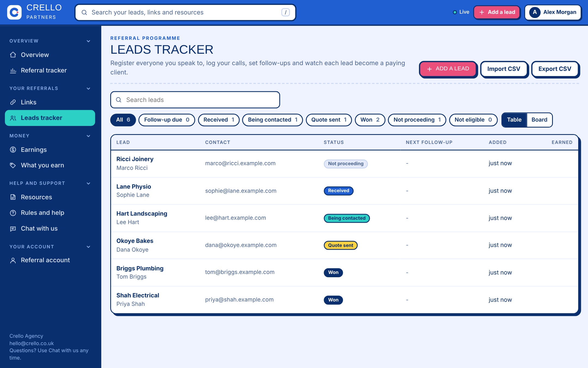Switch to Table view

(514, 120)
